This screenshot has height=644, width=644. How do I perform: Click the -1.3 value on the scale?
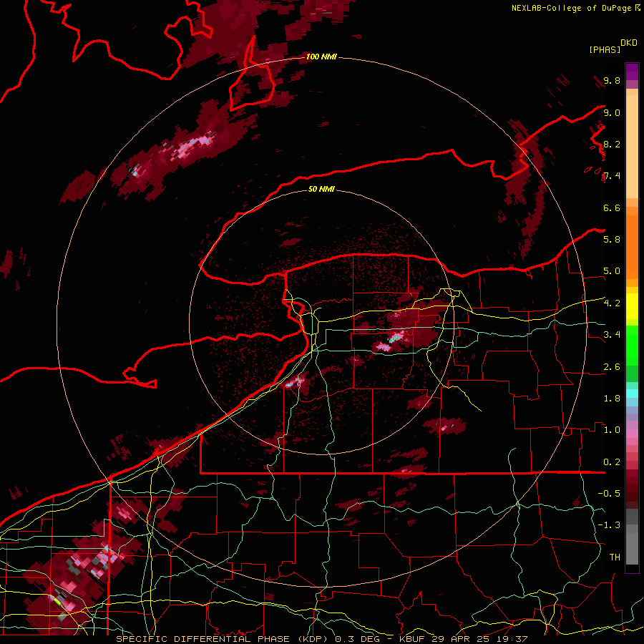coord(609,525)
